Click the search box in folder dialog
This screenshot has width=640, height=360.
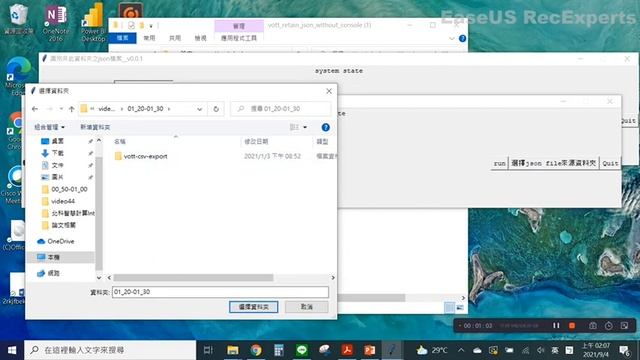point(281,109)
